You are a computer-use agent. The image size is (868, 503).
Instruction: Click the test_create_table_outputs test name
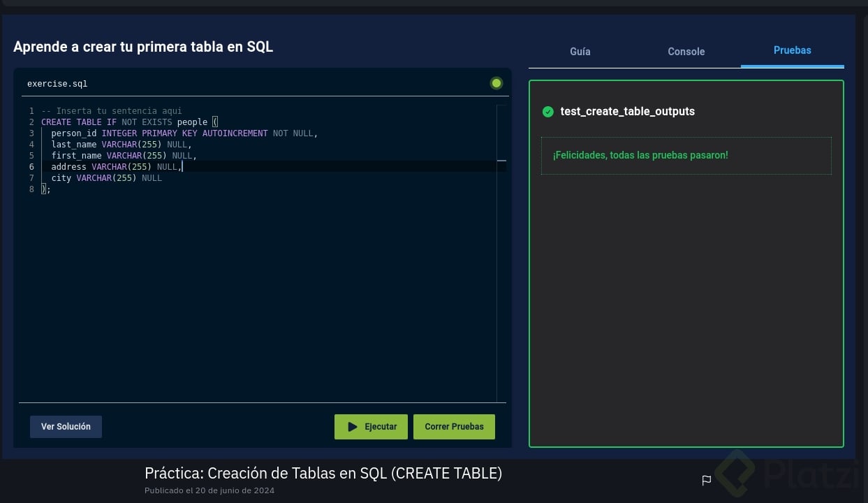(627, 112)
